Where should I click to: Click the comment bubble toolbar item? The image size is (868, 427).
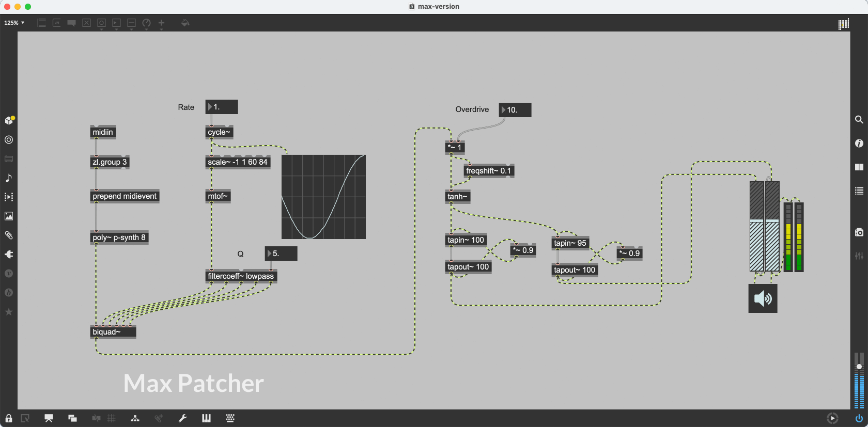[71, 23]
